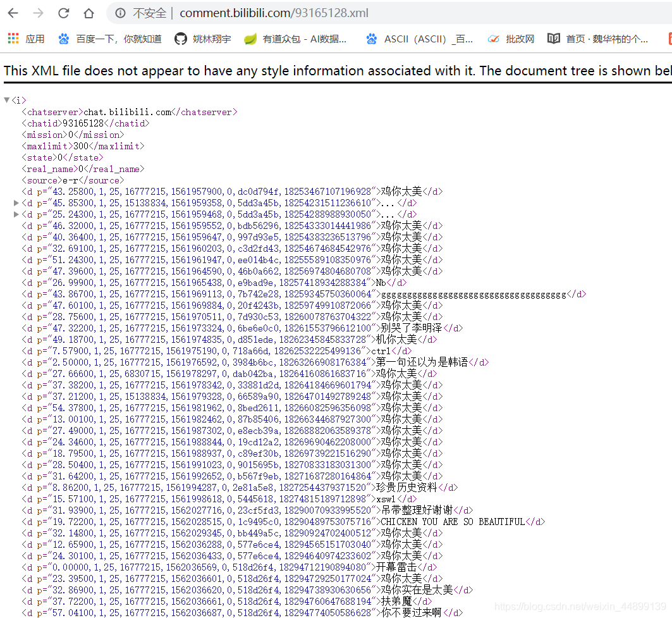Viewport: 672px width, 618px height.
Task: Expand the d node with id 18254231511236610
Action: pos(16,203)
